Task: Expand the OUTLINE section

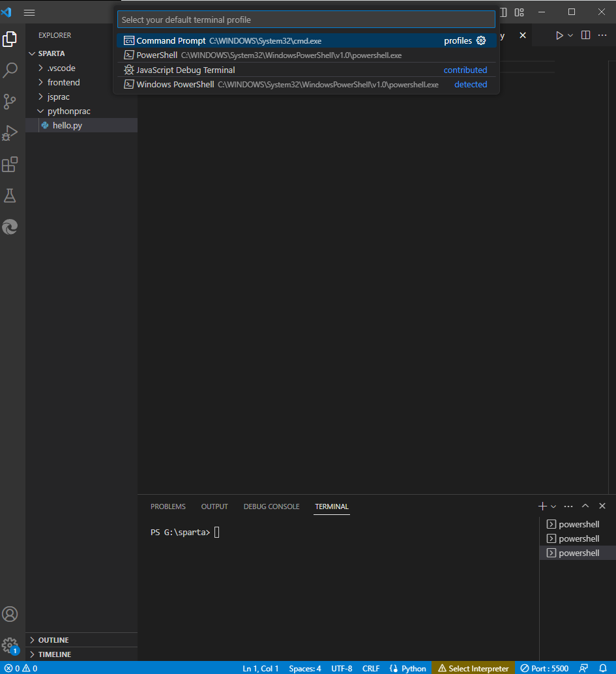Action: pos(81,639)
